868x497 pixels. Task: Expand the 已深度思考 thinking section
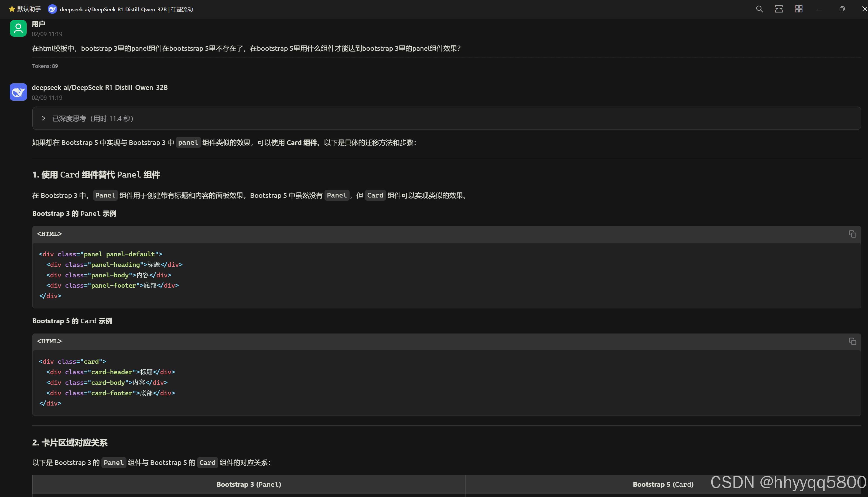(x=43, y=118)
